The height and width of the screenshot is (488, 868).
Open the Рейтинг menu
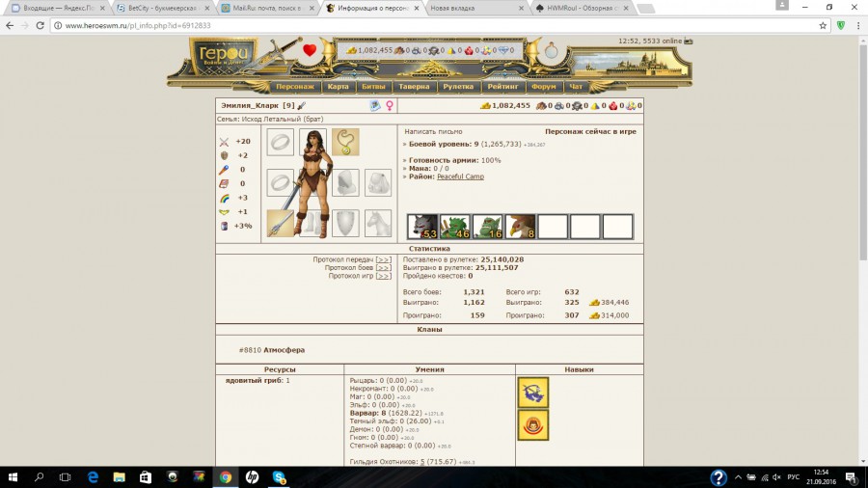pyautogui.click(x=502, y=86)
